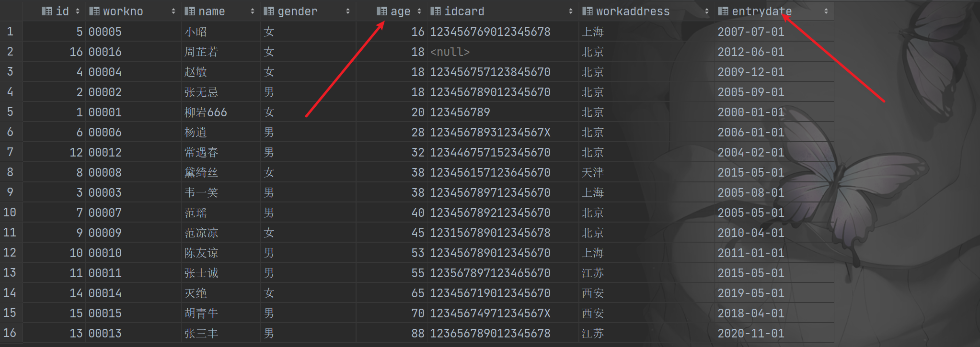This screenshot has width=980, height=347.
Task: Toggle sort arrows on the entrydate column
Action: [x=826, y=11]
